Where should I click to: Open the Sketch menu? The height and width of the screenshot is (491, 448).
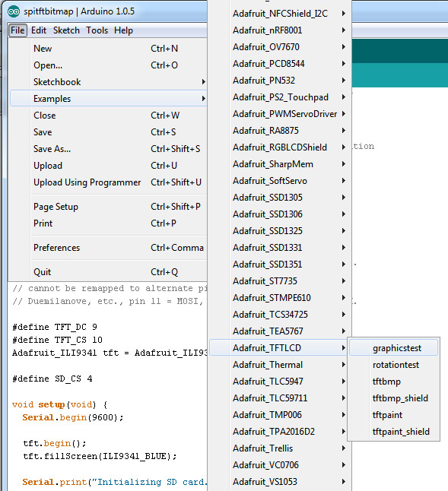point(66,30)
